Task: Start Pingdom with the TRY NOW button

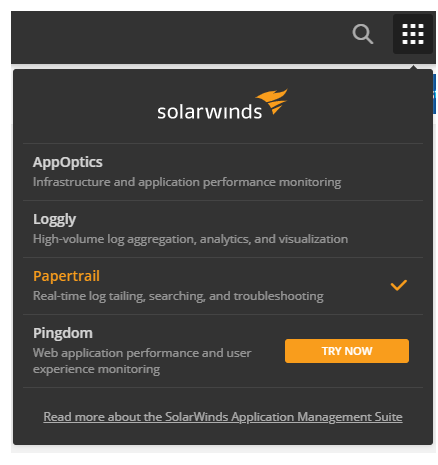Action: 347,351
